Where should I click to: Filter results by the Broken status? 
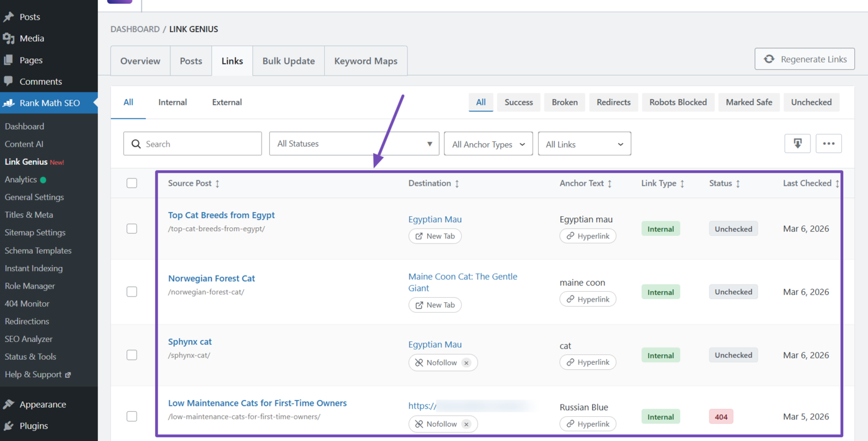[564, 102]
